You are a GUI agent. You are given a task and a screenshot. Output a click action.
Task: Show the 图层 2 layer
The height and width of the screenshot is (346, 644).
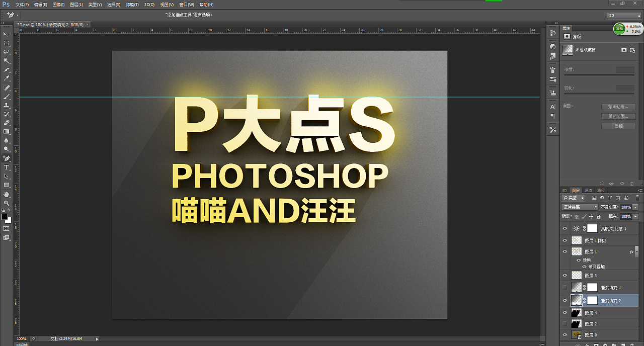(x=565, y=323)
